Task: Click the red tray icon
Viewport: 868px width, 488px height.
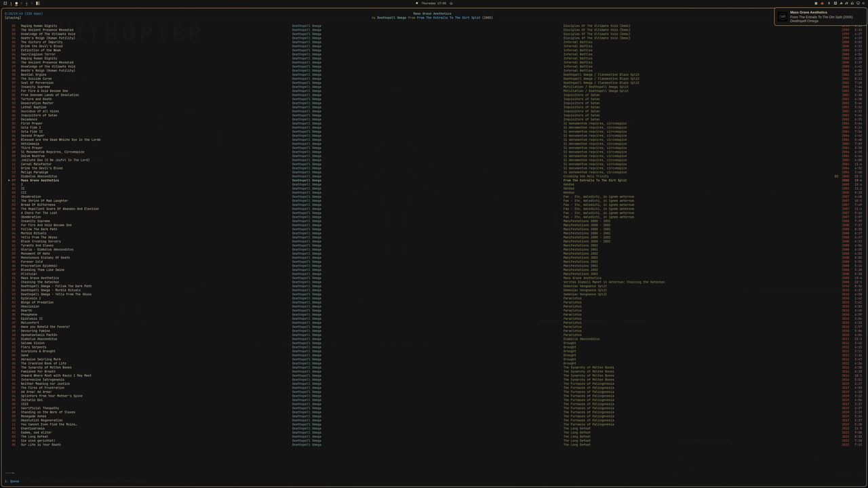Action: click(x=822, y=3)
